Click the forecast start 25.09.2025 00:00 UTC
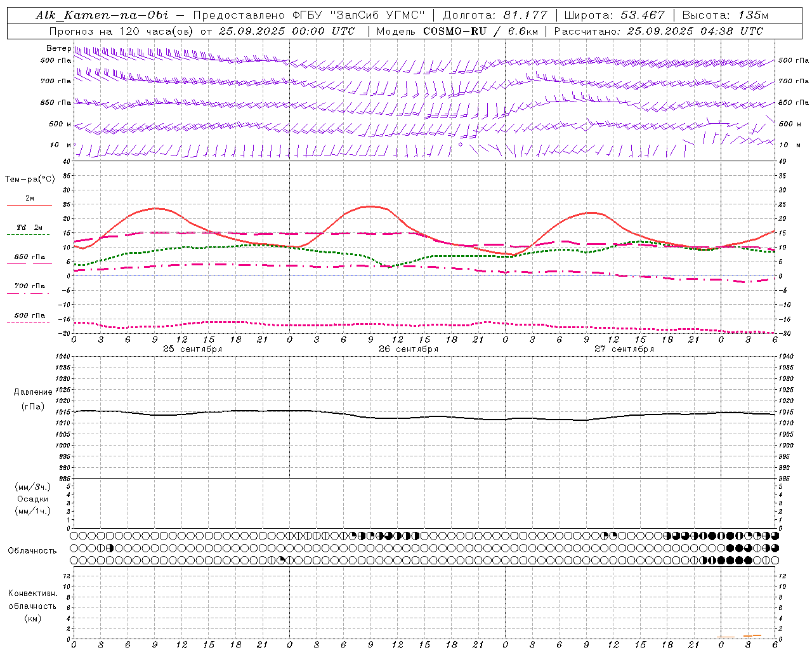 (x=287, y=31)
